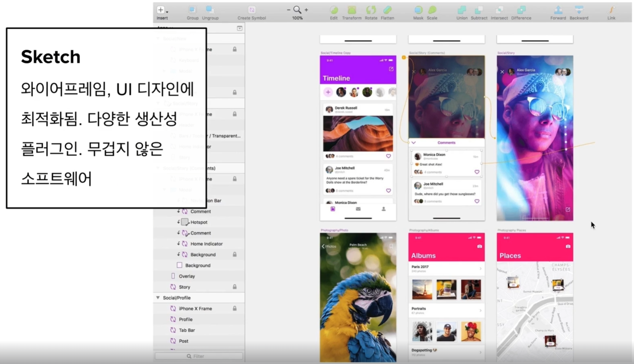This screenshot has height=364, width=634.
Task: Open the Eiffel Tower thumbnail in Paris 2017
Action: 422,290
